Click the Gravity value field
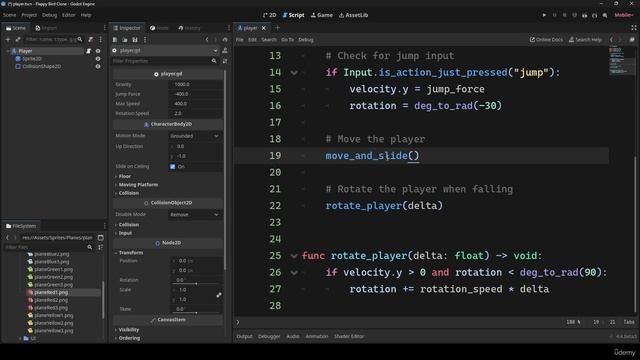The height and width of the screenshot is (360, 640). point(195,84)
